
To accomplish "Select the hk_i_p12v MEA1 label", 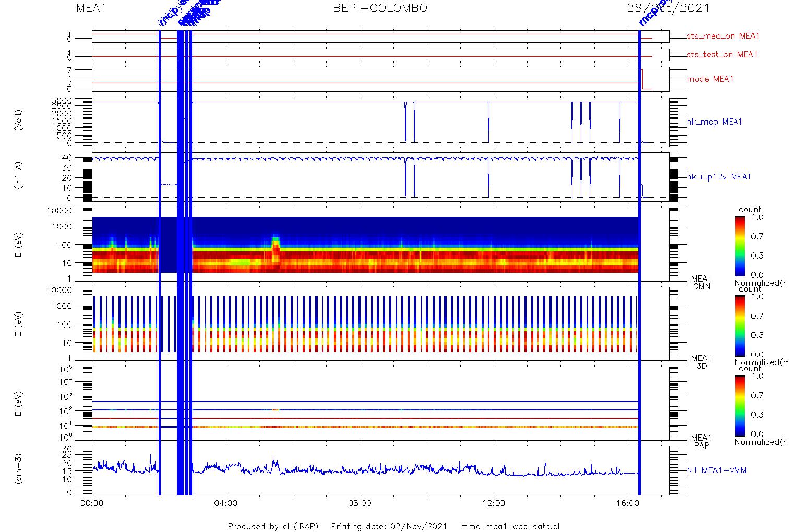I will coord(719,177).
